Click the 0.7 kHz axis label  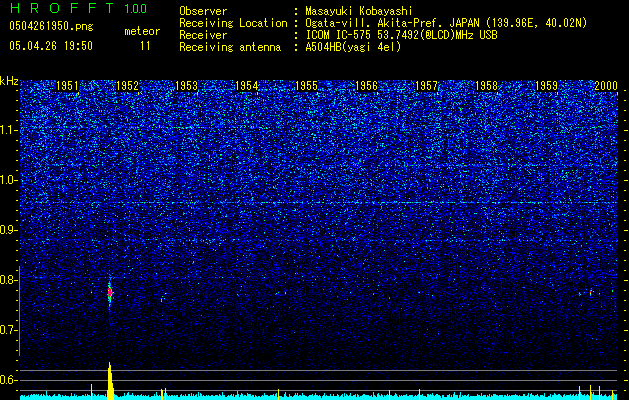(x=9, y=330)
